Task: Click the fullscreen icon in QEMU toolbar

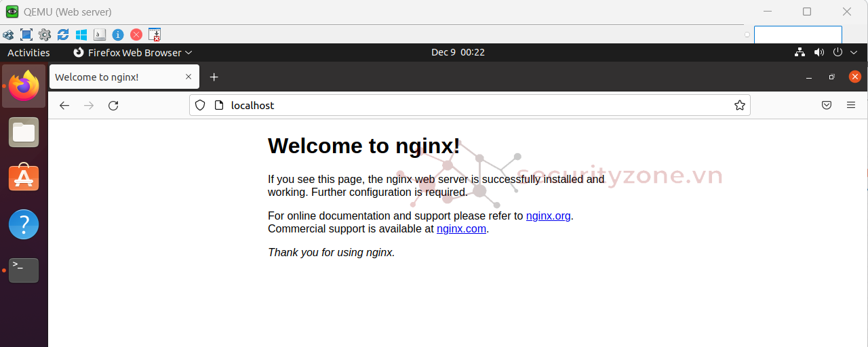Action: [x=26, y=35]
